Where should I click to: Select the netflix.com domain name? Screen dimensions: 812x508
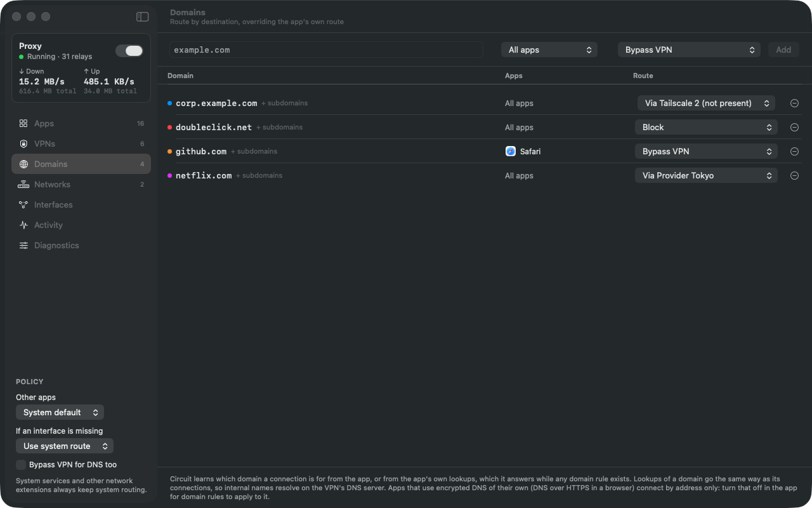click(x=204, y=175)
